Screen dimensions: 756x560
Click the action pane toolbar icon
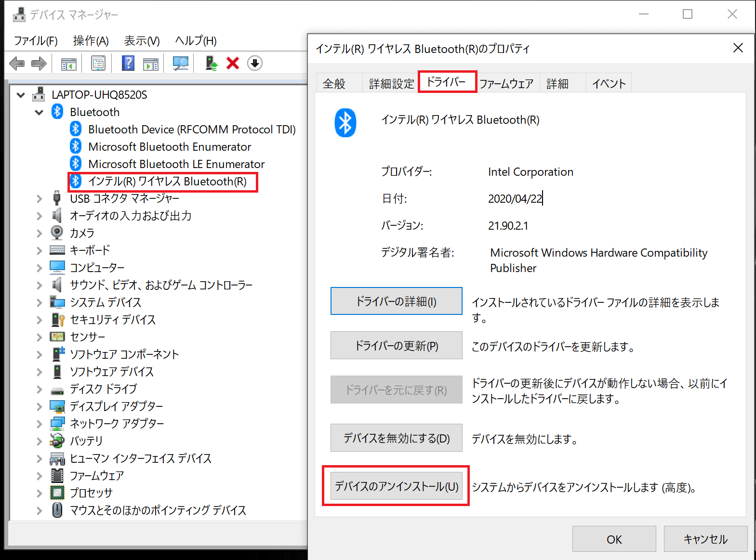coord(151,63)
